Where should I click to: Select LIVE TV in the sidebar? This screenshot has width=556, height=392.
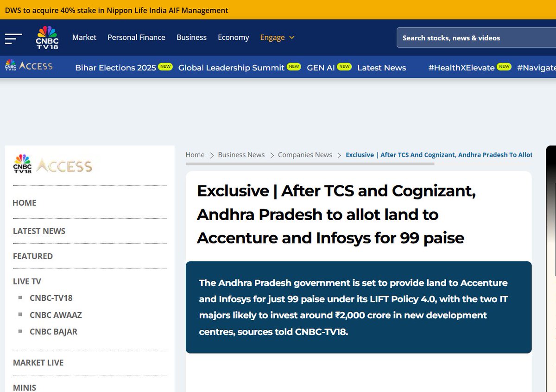27,281
